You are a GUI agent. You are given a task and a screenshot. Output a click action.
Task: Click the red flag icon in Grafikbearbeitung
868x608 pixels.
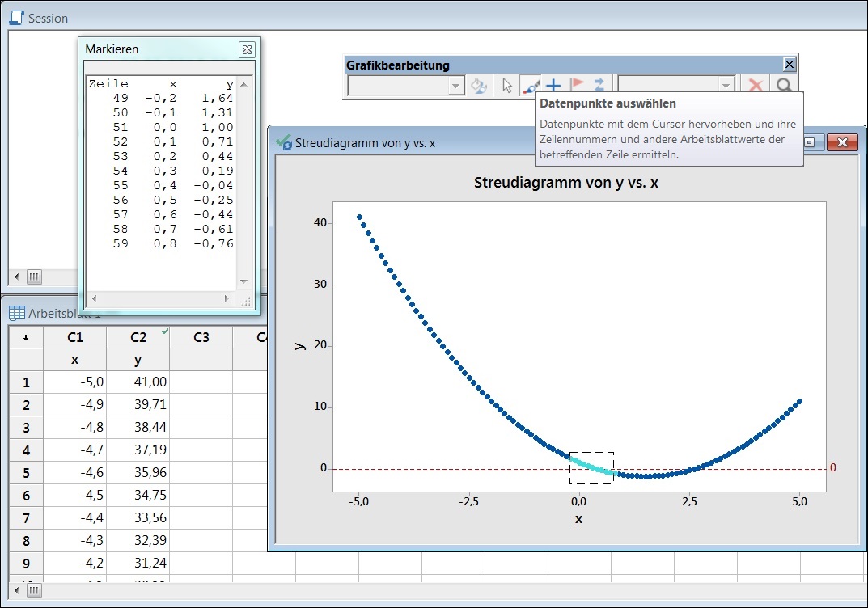click(576, 85)
